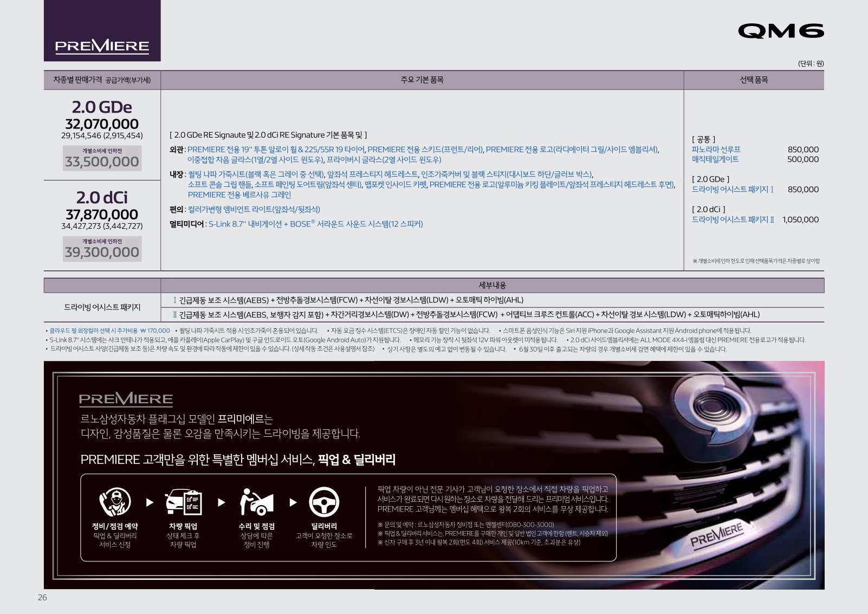Select the 선택 품목 column header
This screenshot has height=614, width=868.
pos(754,80)
